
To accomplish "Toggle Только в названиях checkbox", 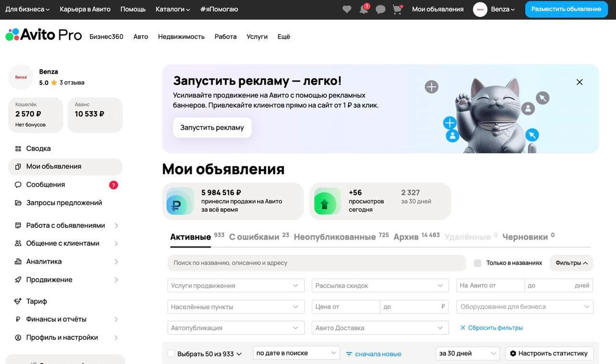I will [478, 263].
